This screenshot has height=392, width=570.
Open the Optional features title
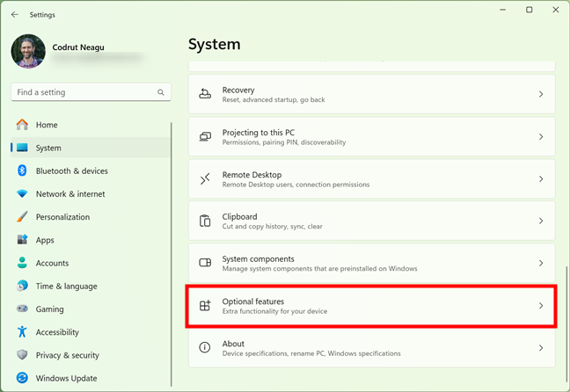click(253, 301)
